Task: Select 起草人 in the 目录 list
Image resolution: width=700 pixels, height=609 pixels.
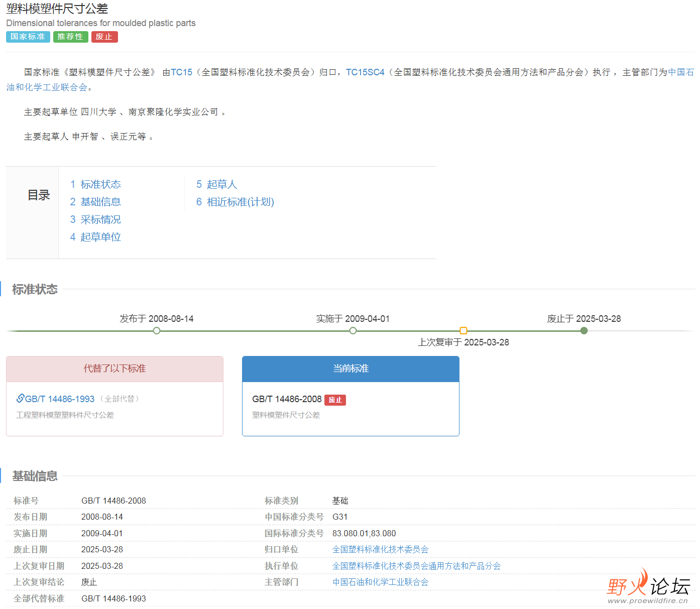Action: click(x=221, y=184)
